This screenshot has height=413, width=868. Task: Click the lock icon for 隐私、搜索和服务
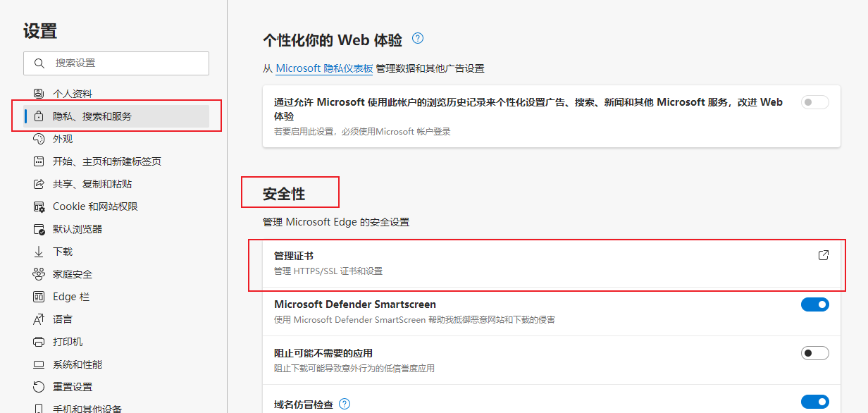point(39,116)
